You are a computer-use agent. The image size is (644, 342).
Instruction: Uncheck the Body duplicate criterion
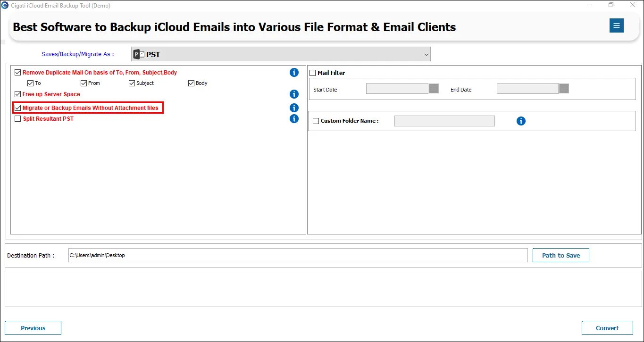(191, 83)
